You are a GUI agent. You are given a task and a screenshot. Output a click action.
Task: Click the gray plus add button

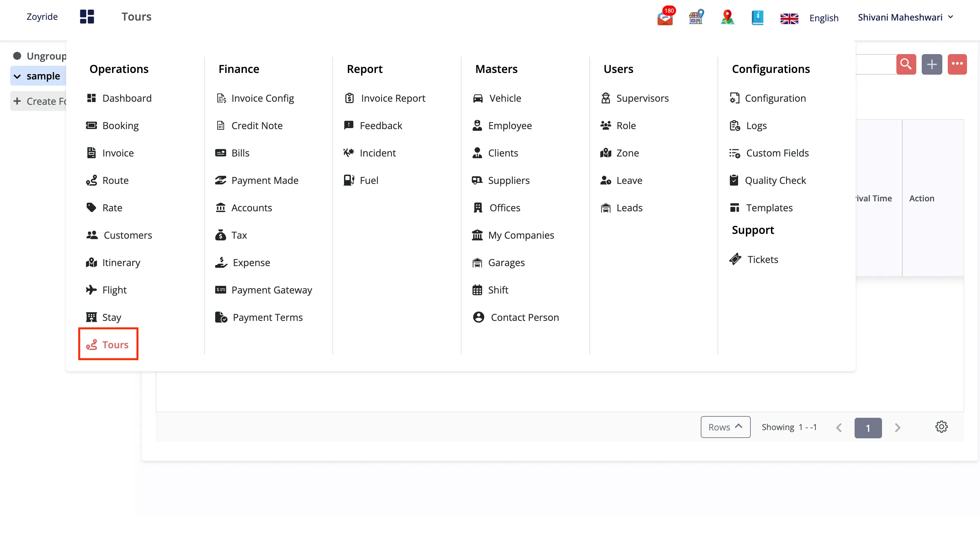[932, 64]
